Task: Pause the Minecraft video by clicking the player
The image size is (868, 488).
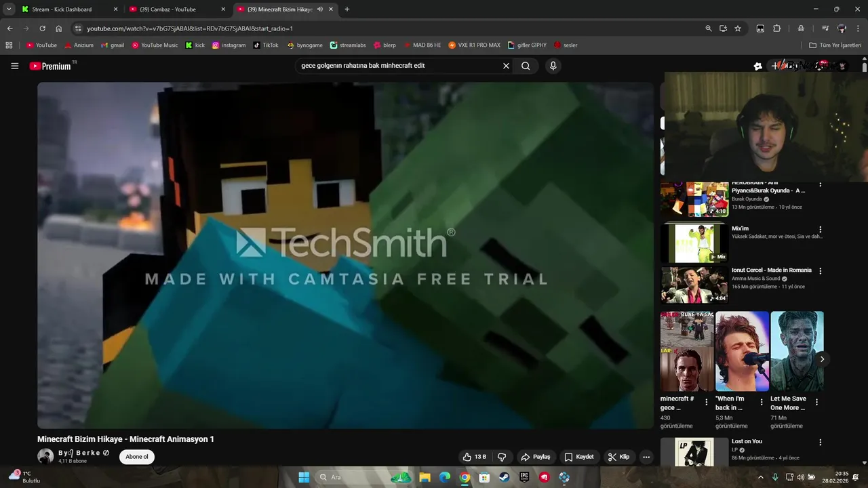Action: 345,256
